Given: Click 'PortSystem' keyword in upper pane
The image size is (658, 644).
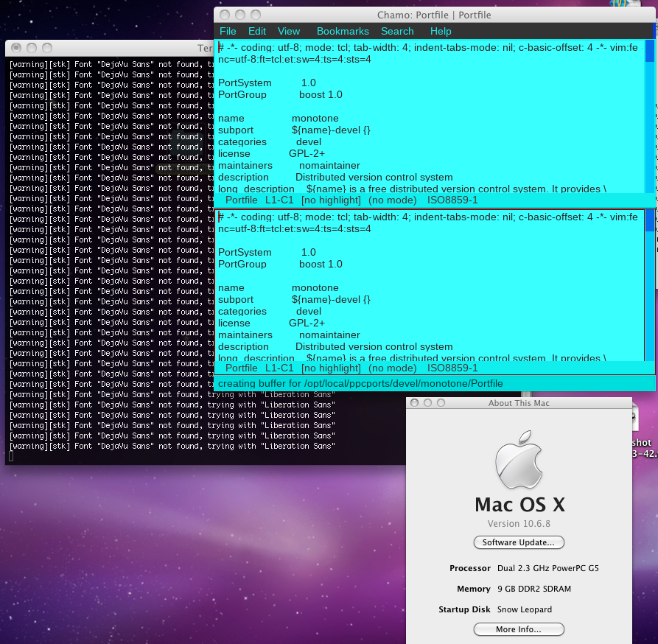Looking at the screenshot, I should point(245,83).
